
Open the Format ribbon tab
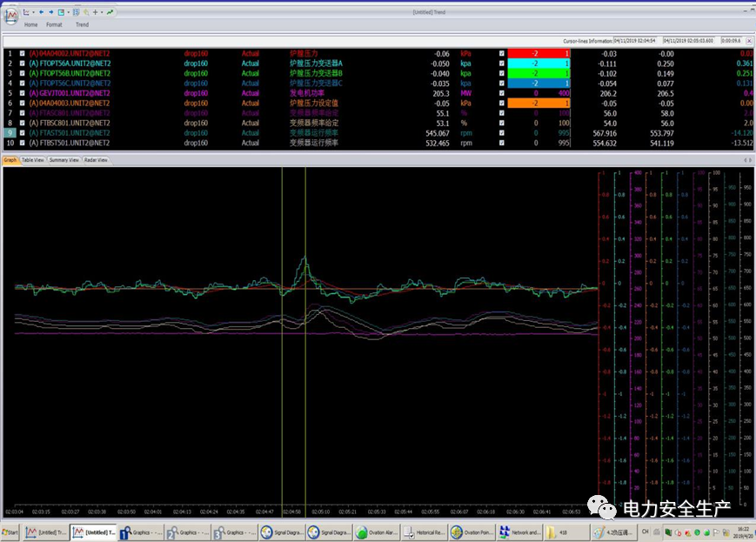(x=54, y=24)
